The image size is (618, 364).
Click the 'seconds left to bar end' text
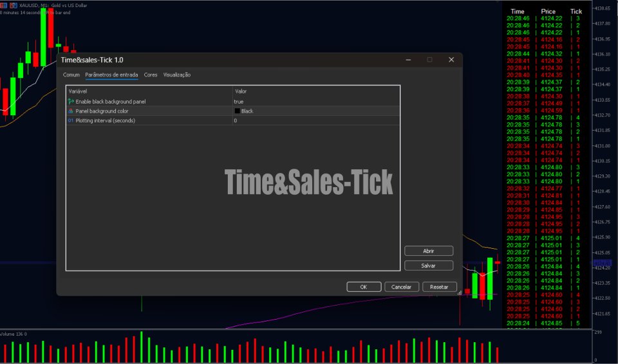35,13
